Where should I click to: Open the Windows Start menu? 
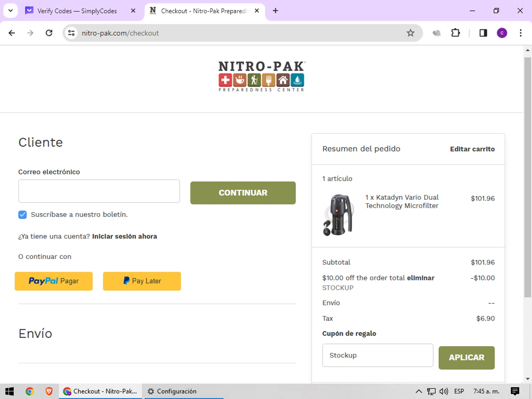(x=10, y=391)
